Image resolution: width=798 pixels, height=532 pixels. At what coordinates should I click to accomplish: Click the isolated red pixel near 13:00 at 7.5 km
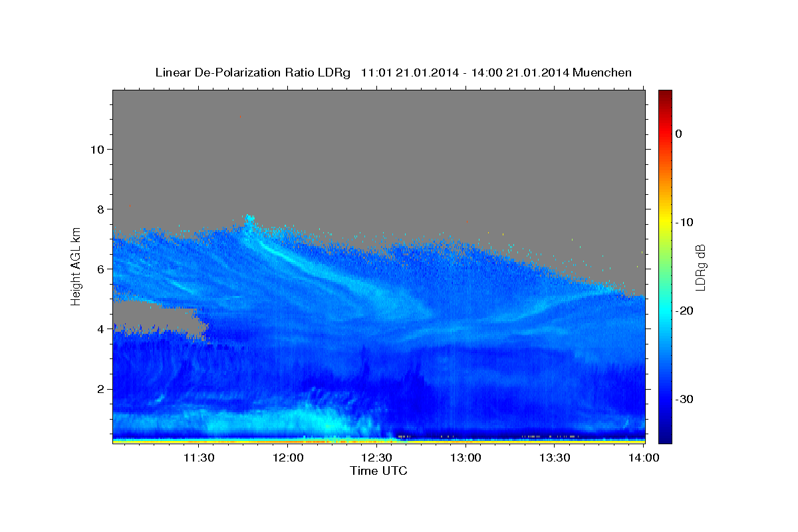[467, 221]
